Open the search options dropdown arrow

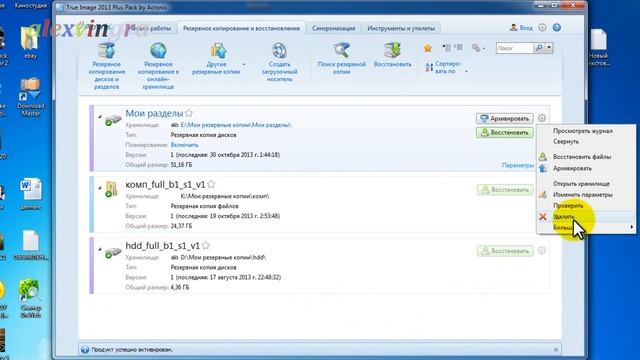pyautogui.click(x=549, y=48)
